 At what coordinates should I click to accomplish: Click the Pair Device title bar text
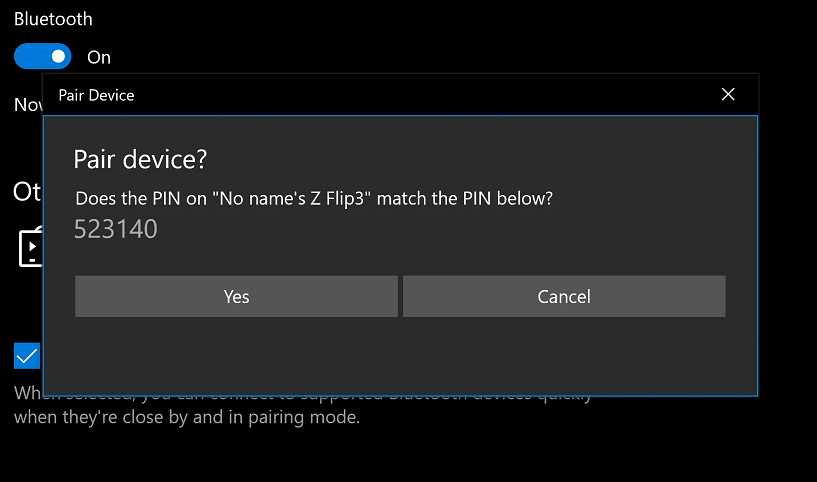coord(96,95)
